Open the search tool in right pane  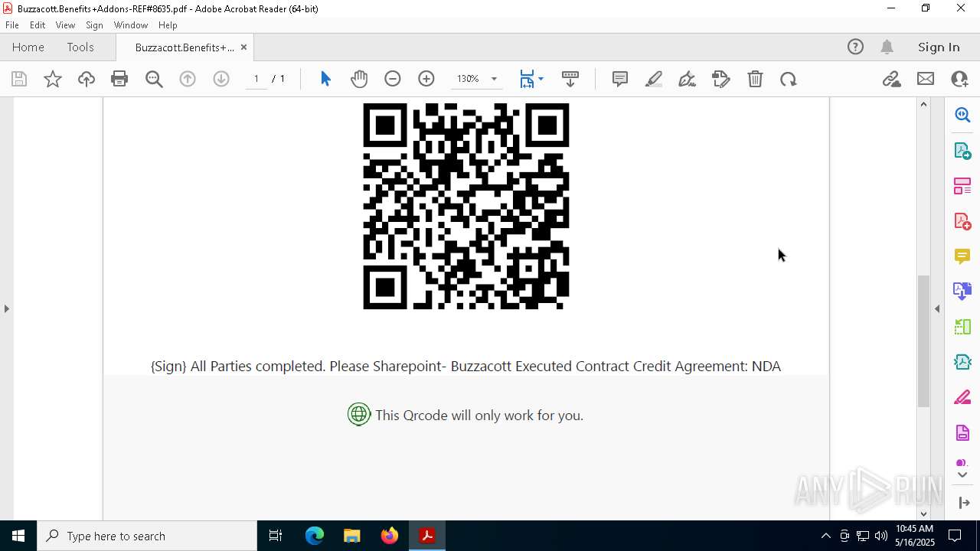(x=962, y=115)
